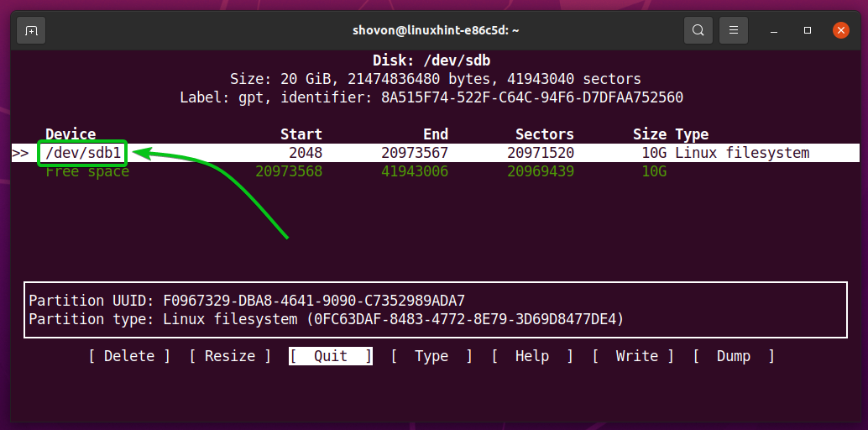Viewport: 868px width, 430px height.
Task: Select the Delete option in cfdisk
Action: tap(129, 356)
